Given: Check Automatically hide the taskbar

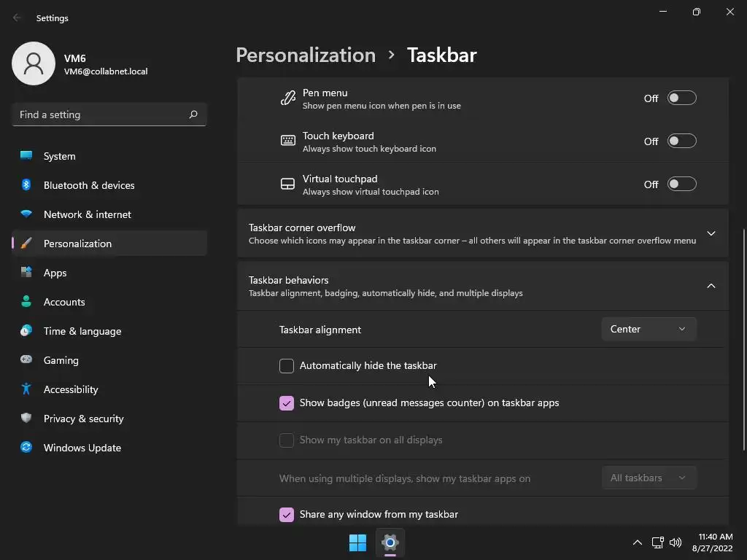Looking at the screenshot, I should pyautogui.click(x=287, y=366).
